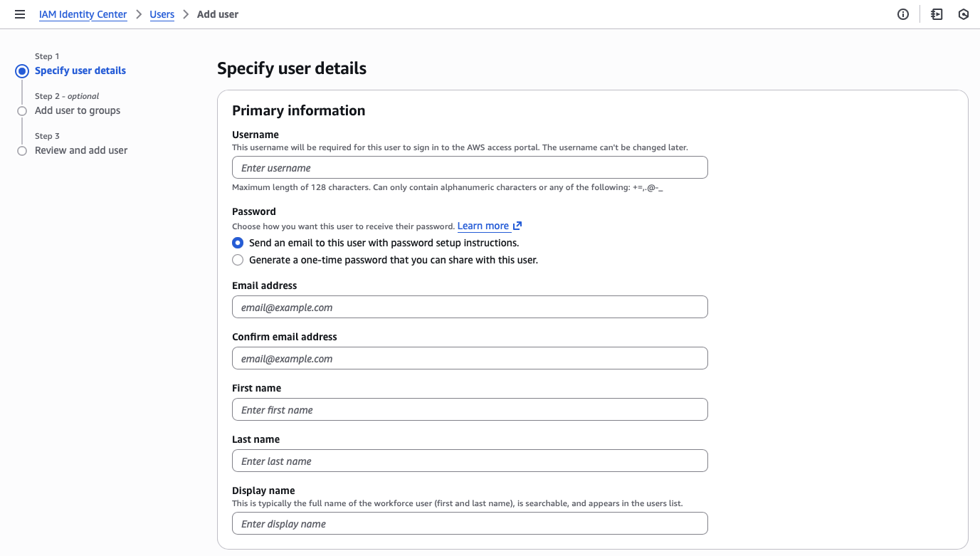
Task: Open the navigation sidebar hamburger menu
Action: 19,14
